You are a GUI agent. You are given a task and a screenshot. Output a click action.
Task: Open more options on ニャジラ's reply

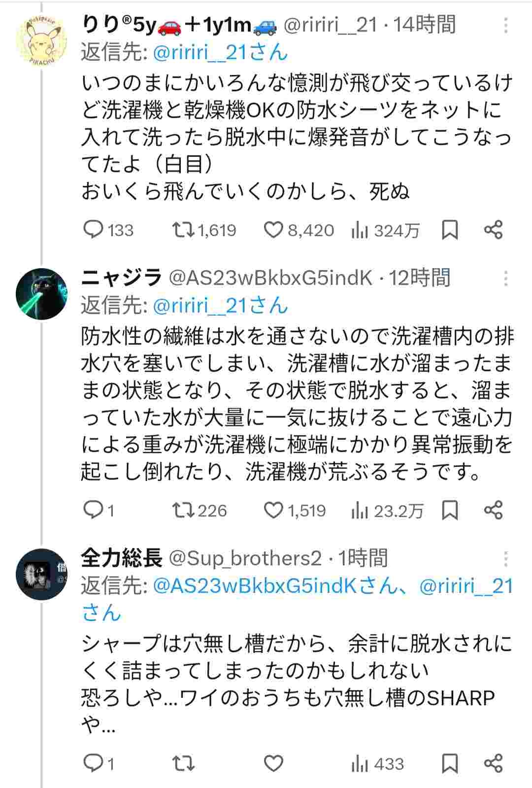click(506, 279)
